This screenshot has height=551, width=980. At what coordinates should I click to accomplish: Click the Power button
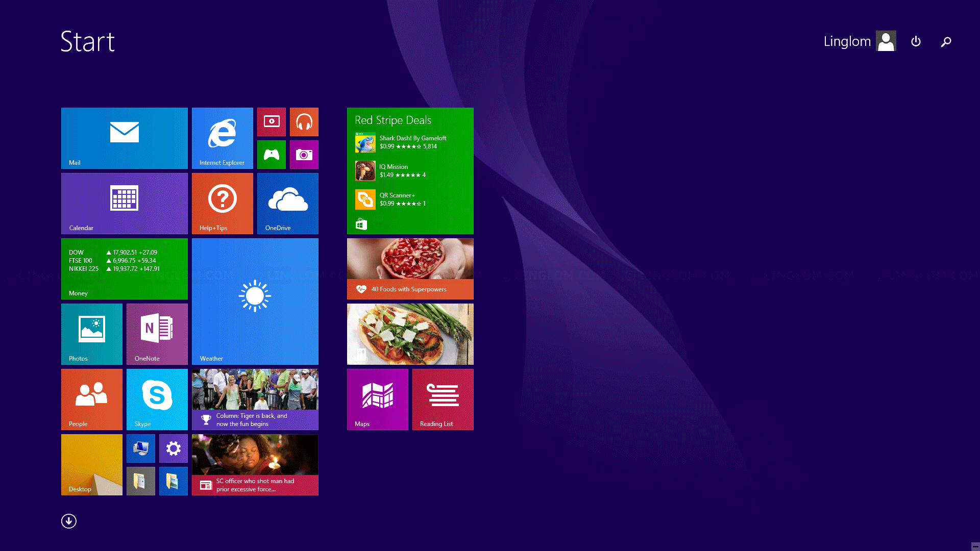pyautogui.click(x=916, y=41)
